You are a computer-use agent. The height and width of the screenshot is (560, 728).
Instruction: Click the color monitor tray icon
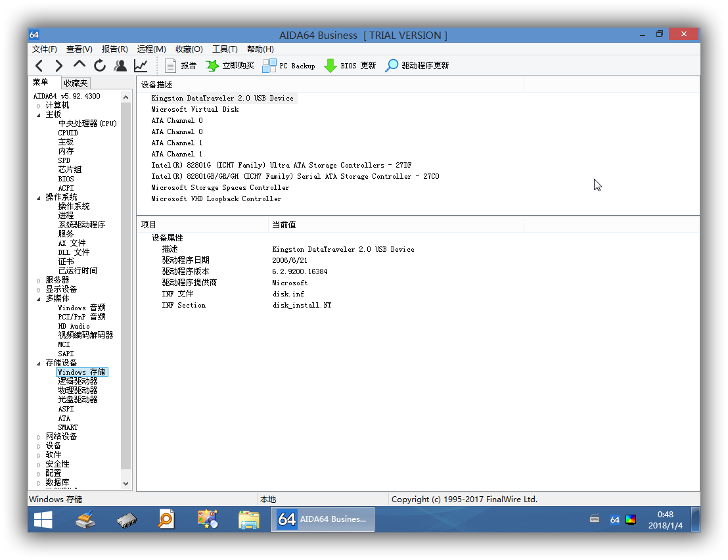(x=631, y=520)
